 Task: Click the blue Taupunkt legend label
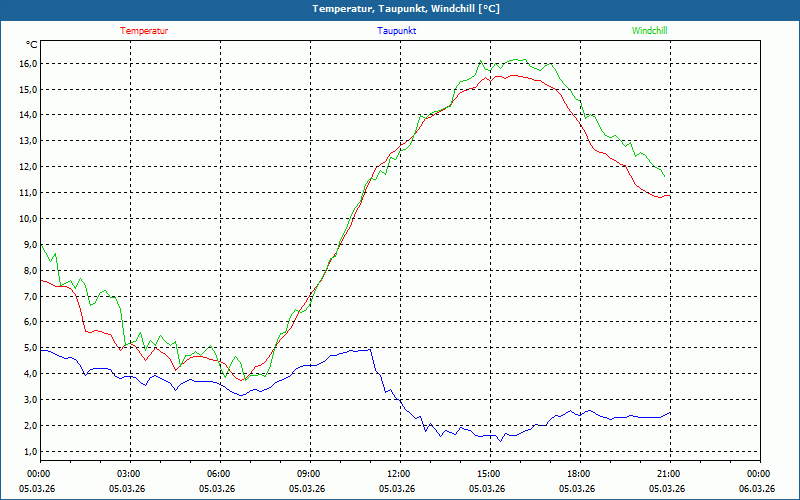click(396, 31)
